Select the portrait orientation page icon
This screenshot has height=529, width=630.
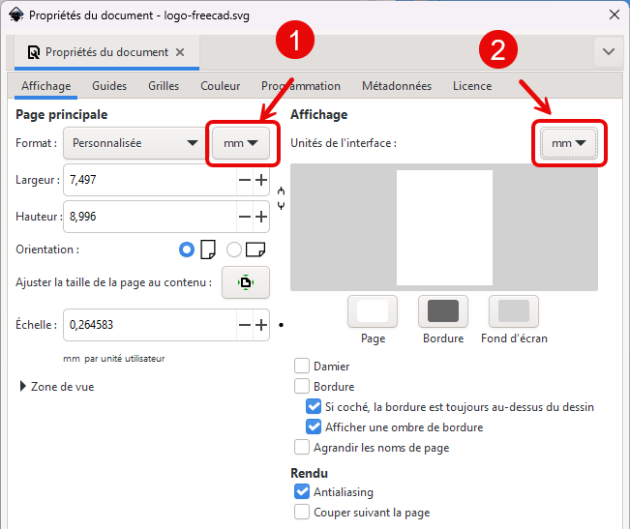[208, 249]
